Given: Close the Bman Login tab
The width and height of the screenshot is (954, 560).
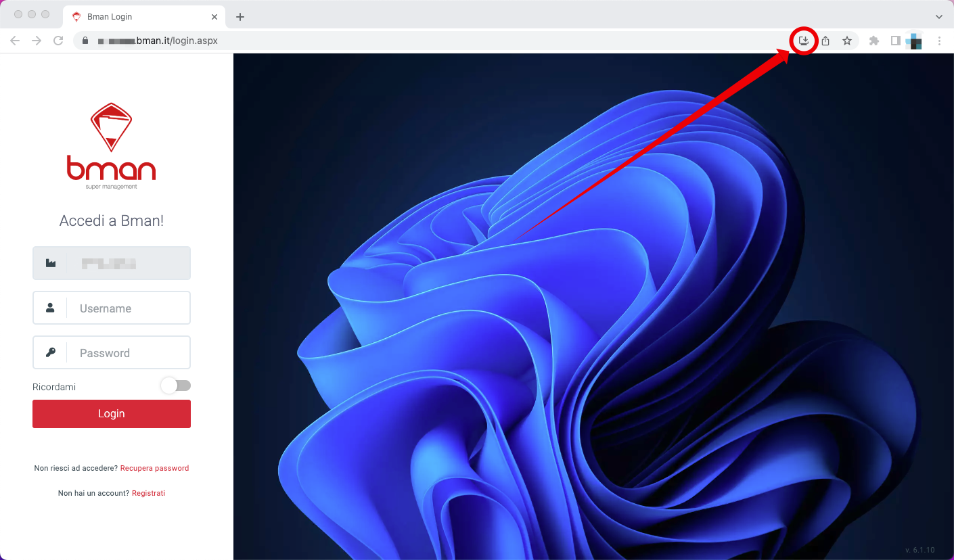Looking at the screenshot, I should [x=215, y=16].
